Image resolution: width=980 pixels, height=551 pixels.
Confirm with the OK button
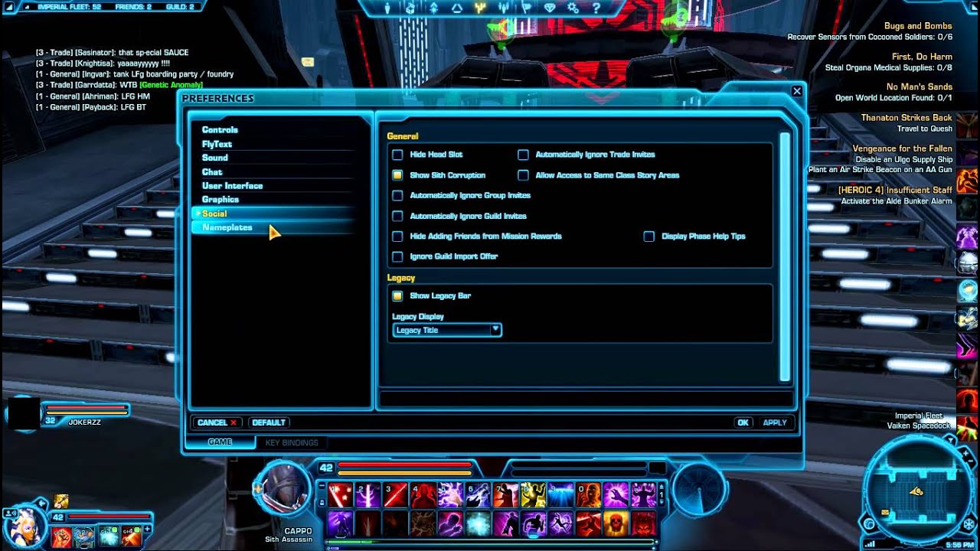click(743, 422)
